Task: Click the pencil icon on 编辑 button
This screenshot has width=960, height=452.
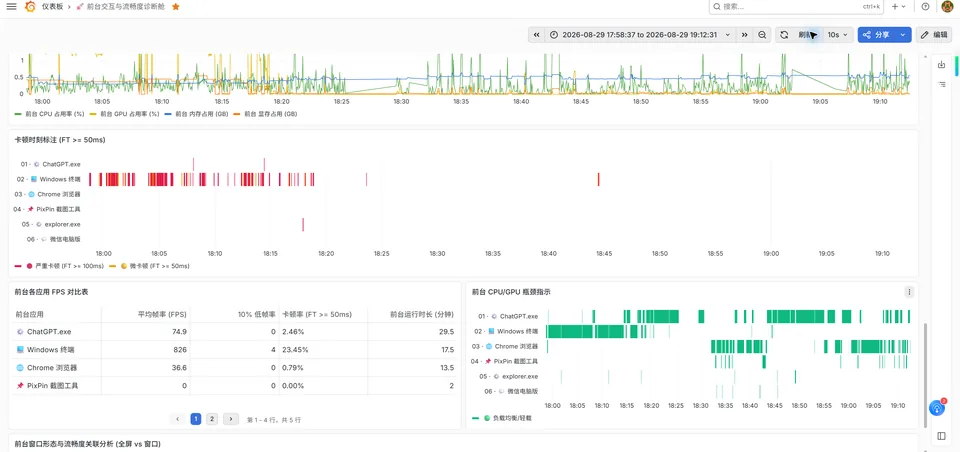Action: [x=925, y=35]
